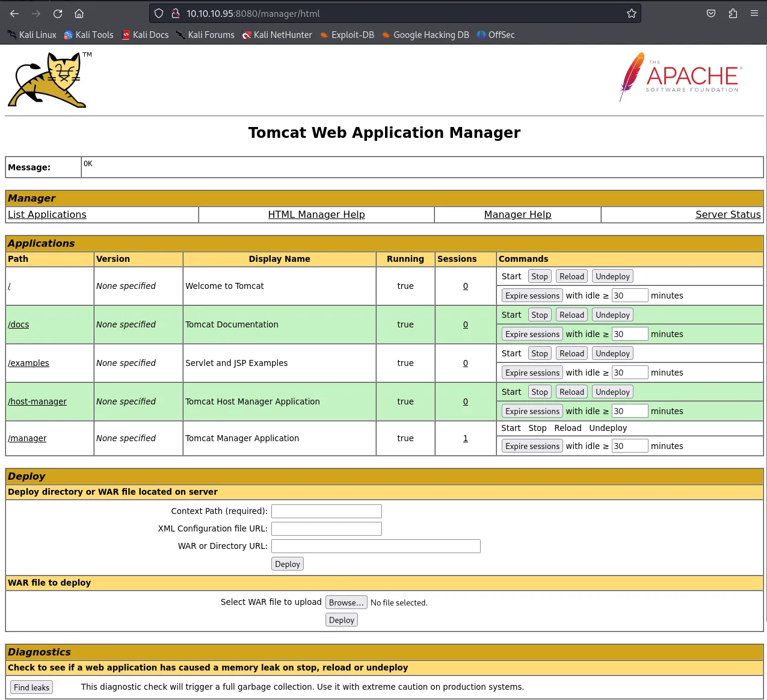Screen dimensions: 767x700
Task: Focus the XML Configuration file URL field
Action: (x=327, y=528)
